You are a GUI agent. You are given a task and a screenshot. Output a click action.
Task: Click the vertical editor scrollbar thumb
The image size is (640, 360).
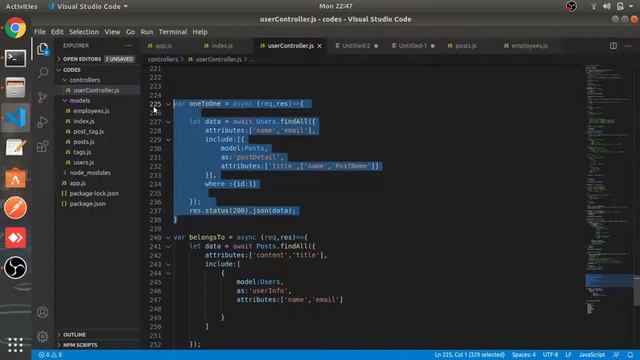click(x=636, y=291)
